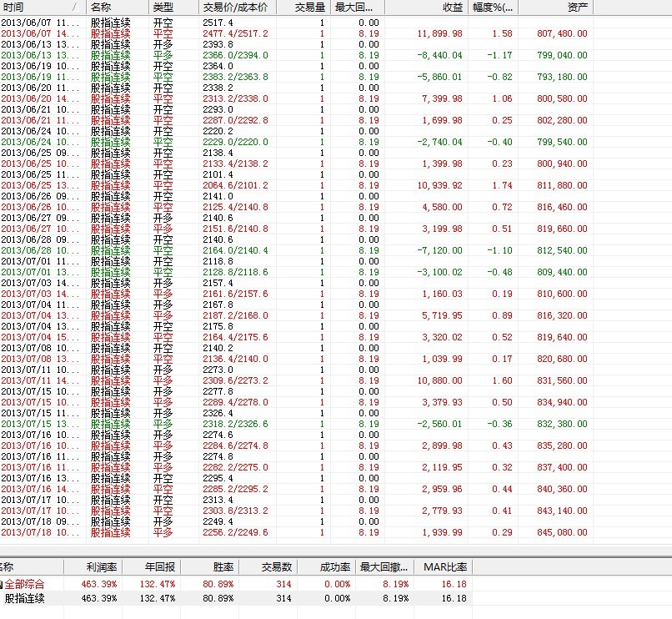This screenshot has height=619, width=672.
Task: Select the profit value 4,580.00
Action: 442,207
